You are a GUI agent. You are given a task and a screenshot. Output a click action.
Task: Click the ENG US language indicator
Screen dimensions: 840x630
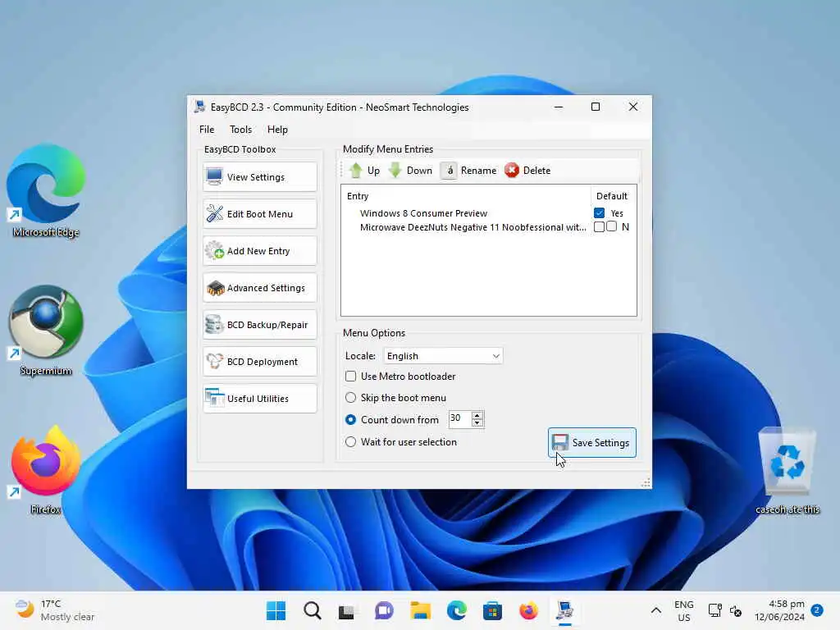click(x=683, y=610)
